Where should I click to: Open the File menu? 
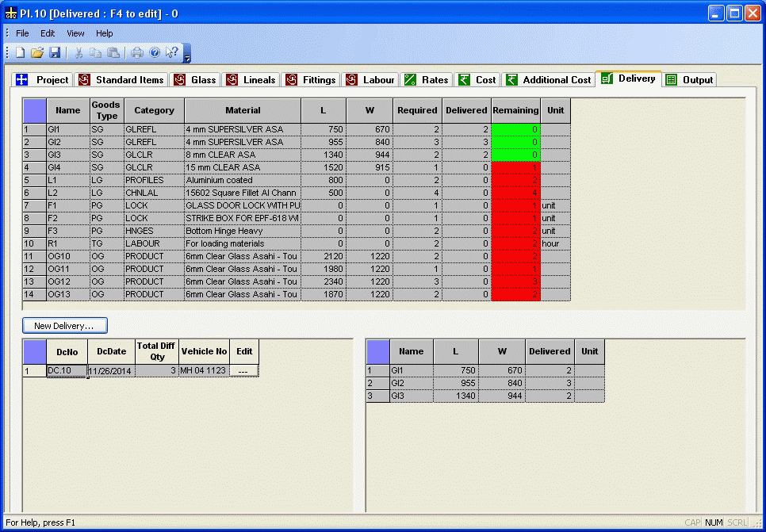22,33
